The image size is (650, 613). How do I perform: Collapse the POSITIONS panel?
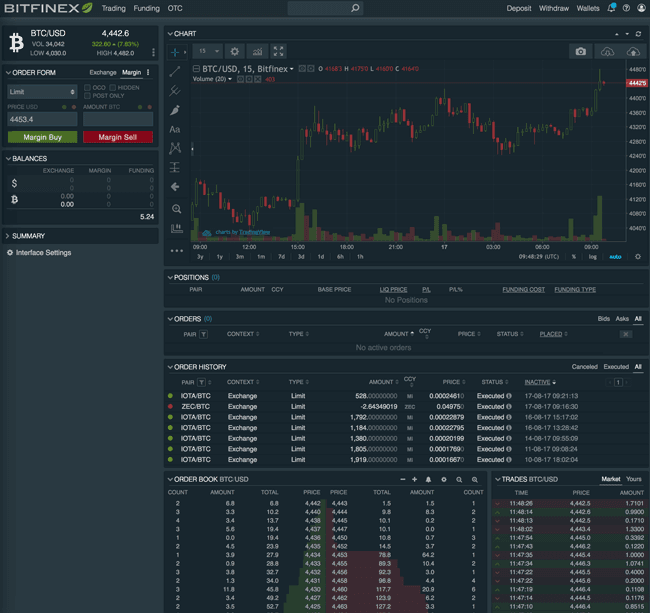click(x=170, y=277)
